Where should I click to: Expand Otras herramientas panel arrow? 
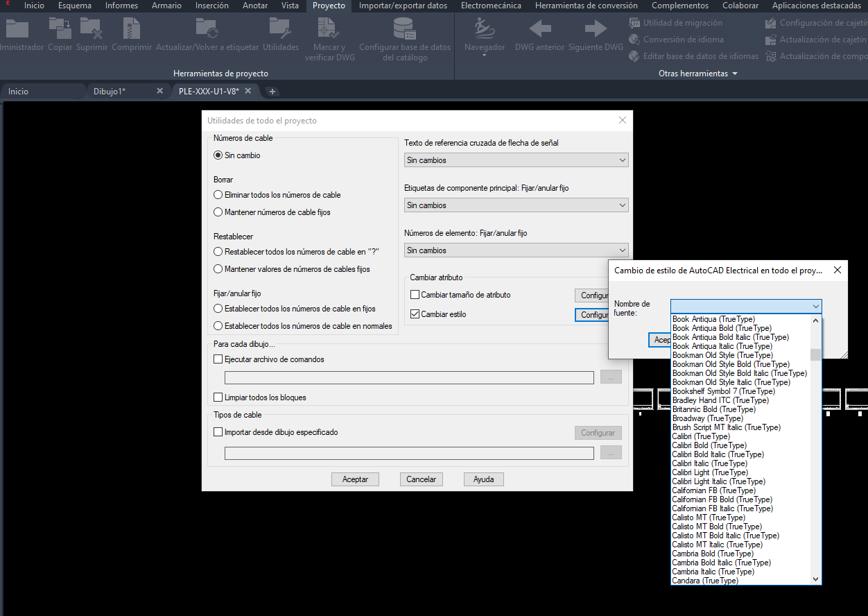pyautogui.click(x=735, y=74)
